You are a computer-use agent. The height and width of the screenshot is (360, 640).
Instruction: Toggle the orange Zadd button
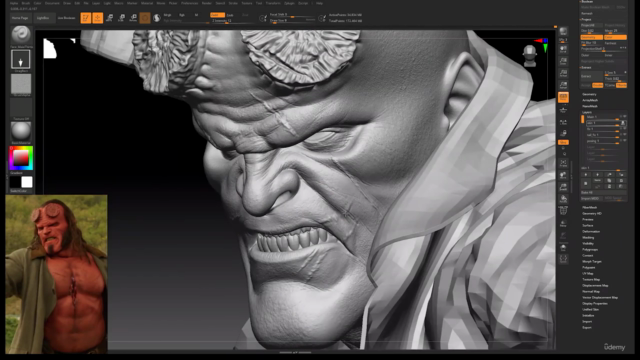[217, 15]
